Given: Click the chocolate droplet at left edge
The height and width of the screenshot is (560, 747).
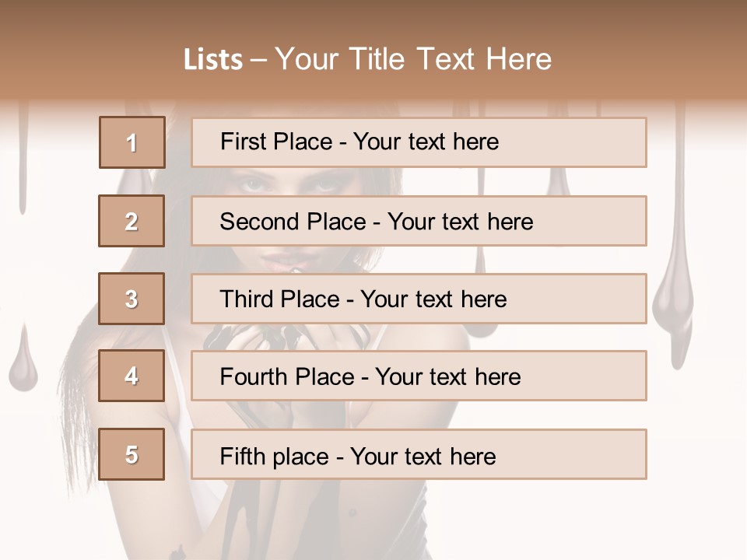Looking at the screenshot, I should 23,359.
